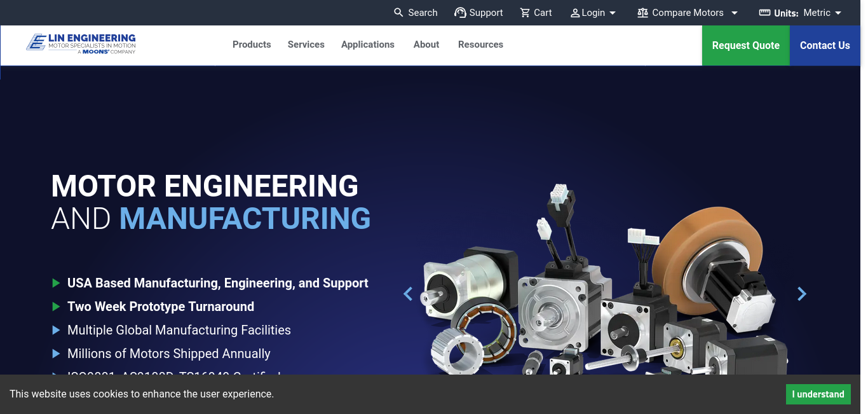Click the headset Support icon
Image resolution: width=868 pixels, height=414 pixels.
(x=460, y=13)
